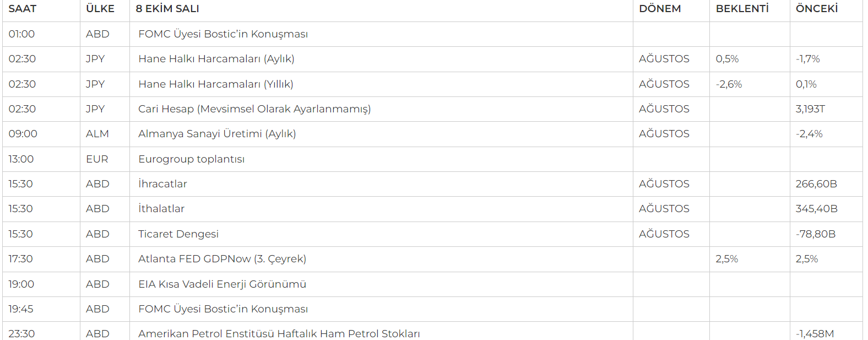Select the İhracatlar event row
The height and width of the screenshot is (340, 868).
(162, 184)
